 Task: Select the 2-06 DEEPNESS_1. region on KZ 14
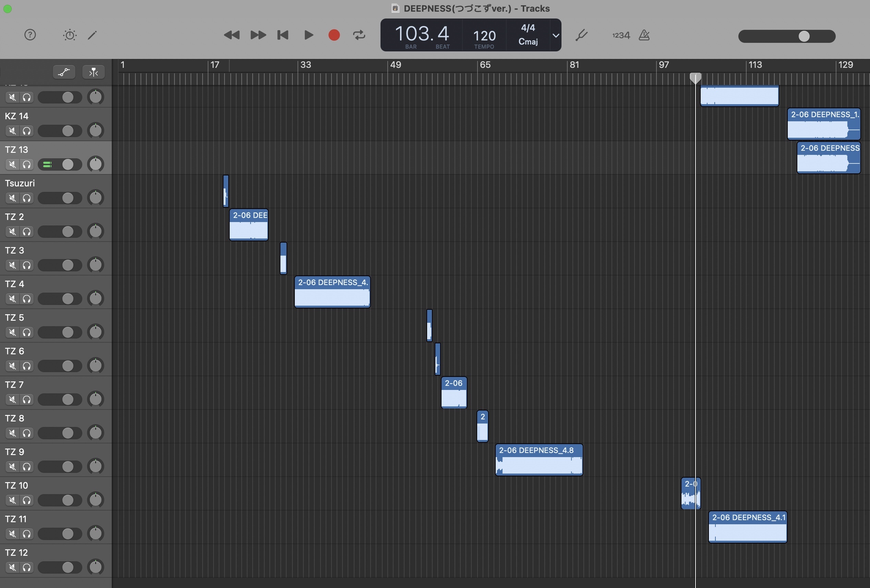tap(824, 124)
